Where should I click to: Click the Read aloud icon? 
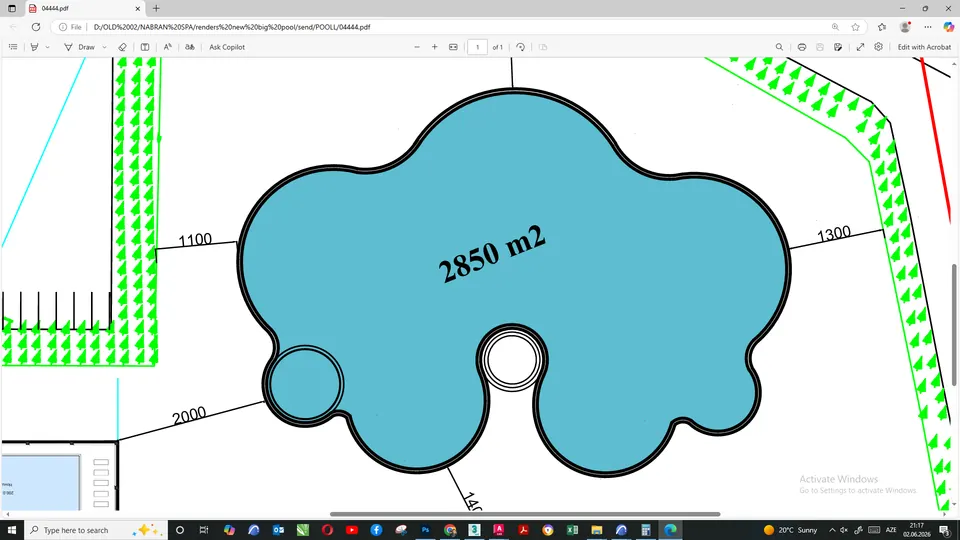pyautogui.click(x=167, y=47)
